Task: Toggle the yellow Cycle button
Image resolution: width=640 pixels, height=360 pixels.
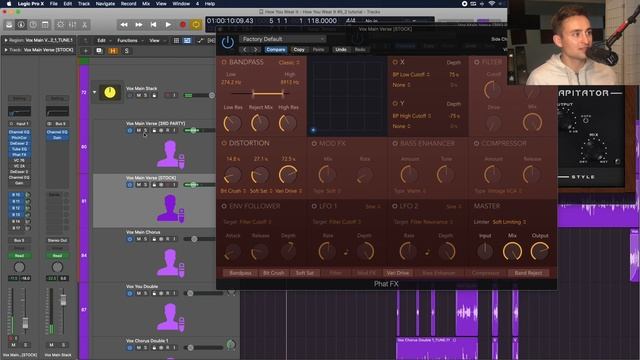Action: tap(196, 25)
